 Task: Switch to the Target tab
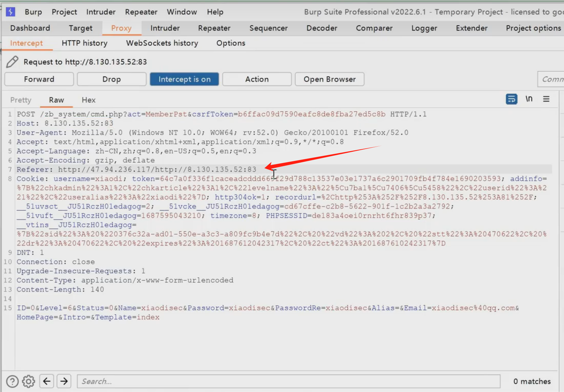coord(81,28)
